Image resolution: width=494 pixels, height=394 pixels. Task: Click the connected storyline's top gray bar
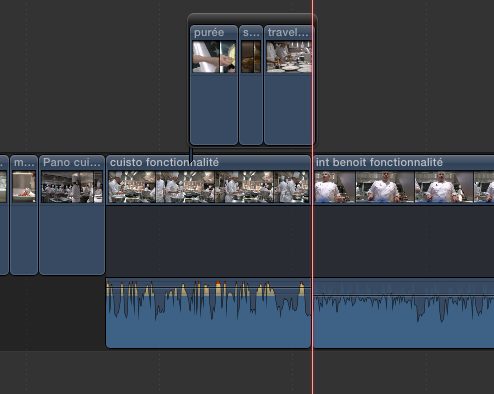[x=252, y=18]
